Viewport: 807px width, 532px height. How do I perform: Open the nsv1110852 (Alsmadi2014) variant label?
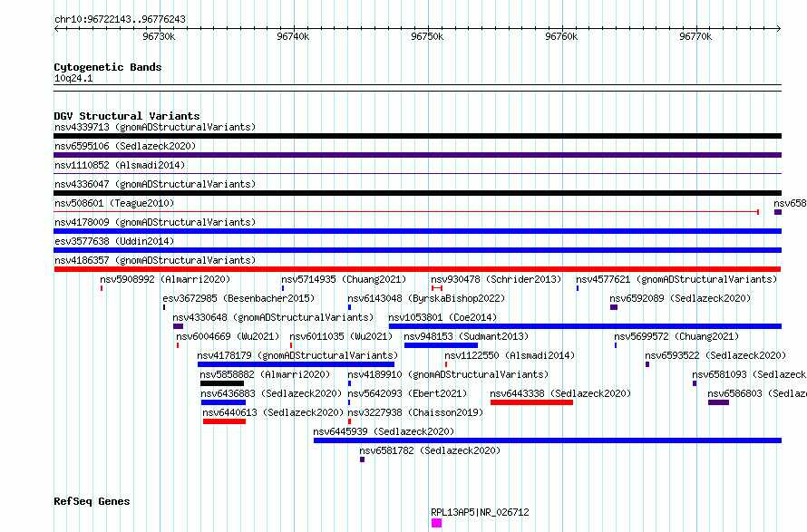[x=120, y=165]
